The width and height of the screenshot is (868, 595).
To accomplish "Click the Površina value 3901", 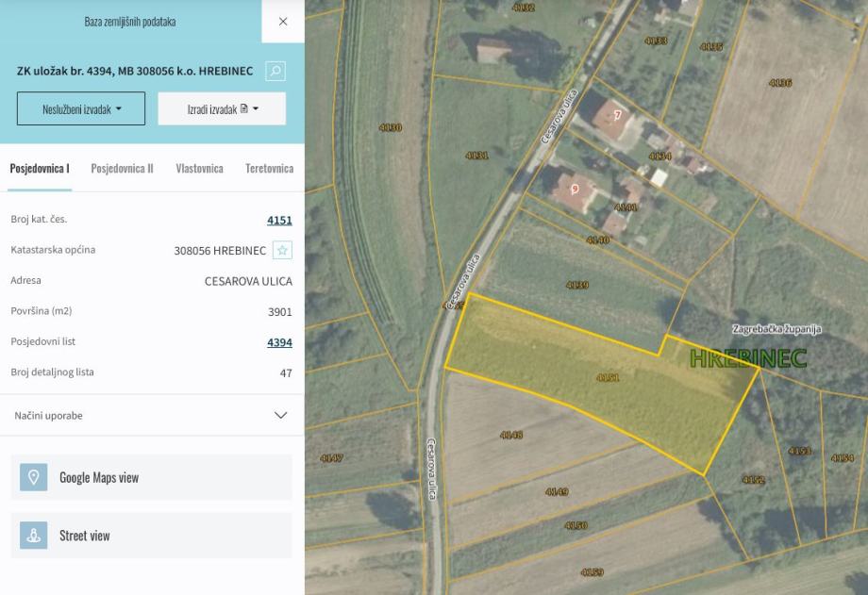I will 280,312.
